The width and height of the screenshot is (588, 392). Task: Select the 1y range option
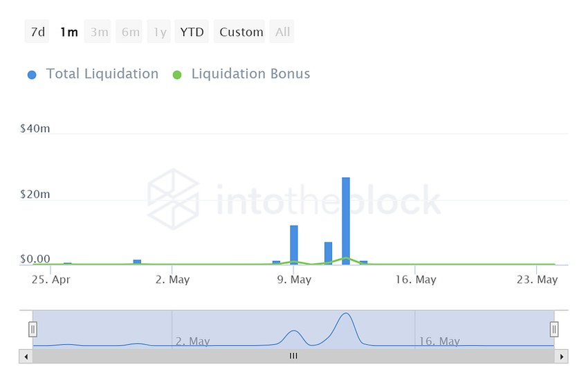coord(160,32)
